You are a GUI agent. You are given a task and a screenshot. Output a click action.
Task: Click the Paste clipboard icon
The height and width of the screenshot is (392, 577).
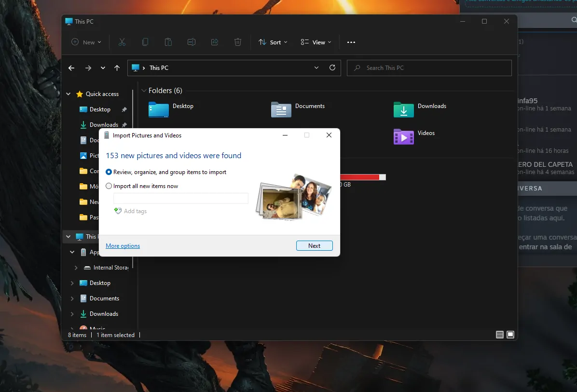coord(168,42)
